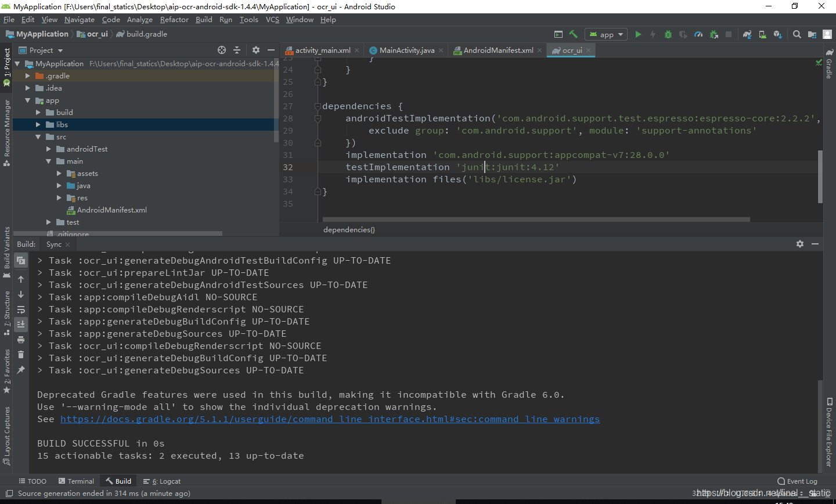This screenshot has width=836, height=504.
Task: Run the app with the green play icon
Action: pos(638,34)
